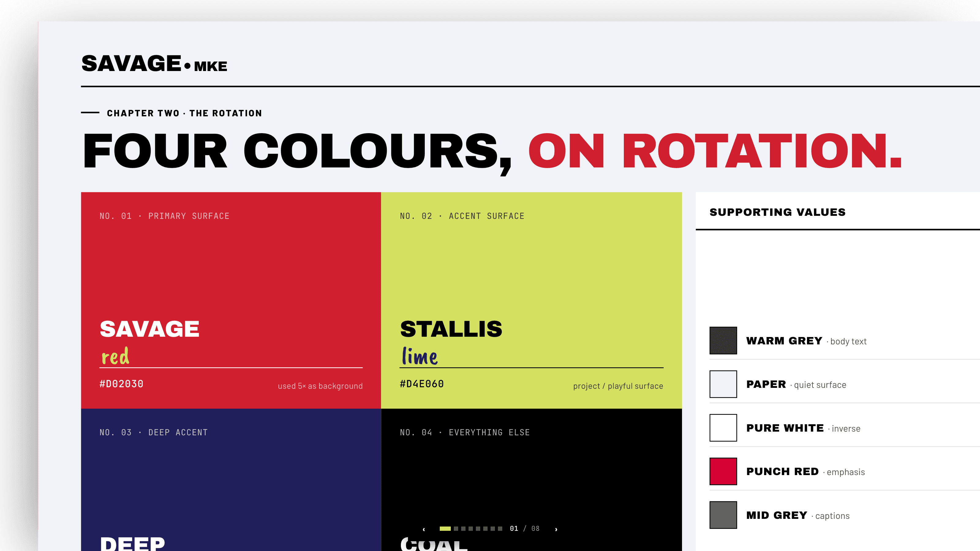This screenshot has height=551, width=980.
Task: Click the 'PUNCH RED' label
Action: [782, 471]
